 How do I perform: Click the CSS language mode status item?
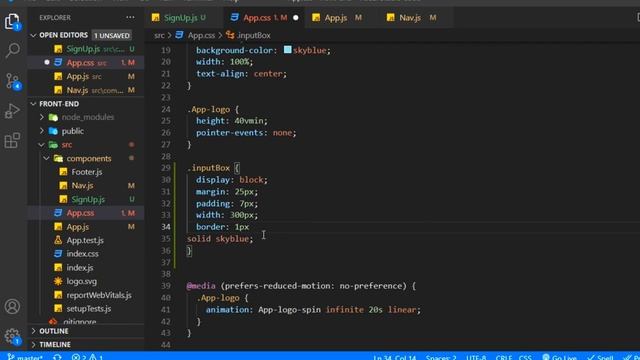point(525,358)
